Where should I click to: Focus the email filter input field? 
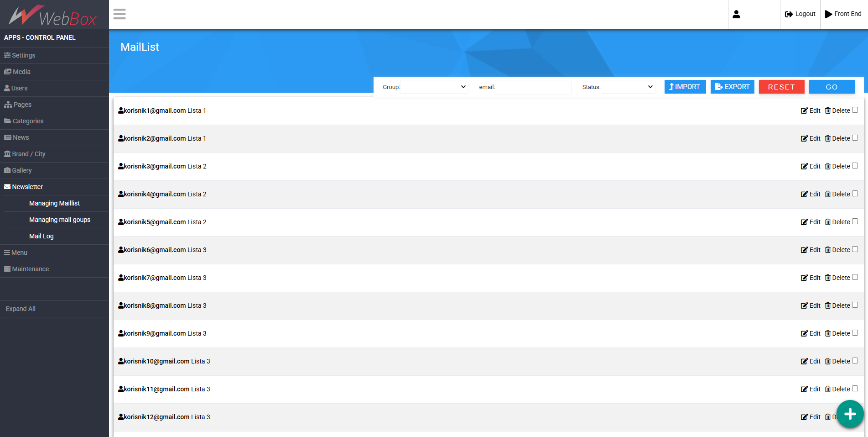533,87
